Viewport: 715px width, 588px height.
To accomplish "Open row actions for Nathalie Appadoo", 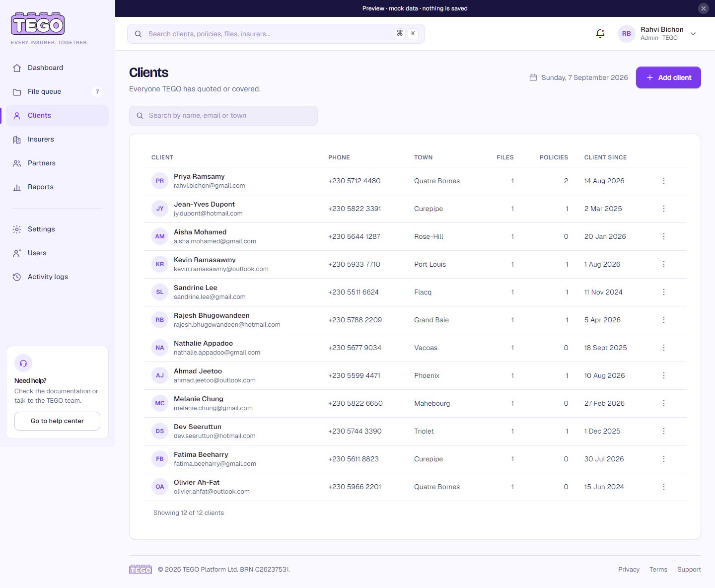I will pos(663,348).
